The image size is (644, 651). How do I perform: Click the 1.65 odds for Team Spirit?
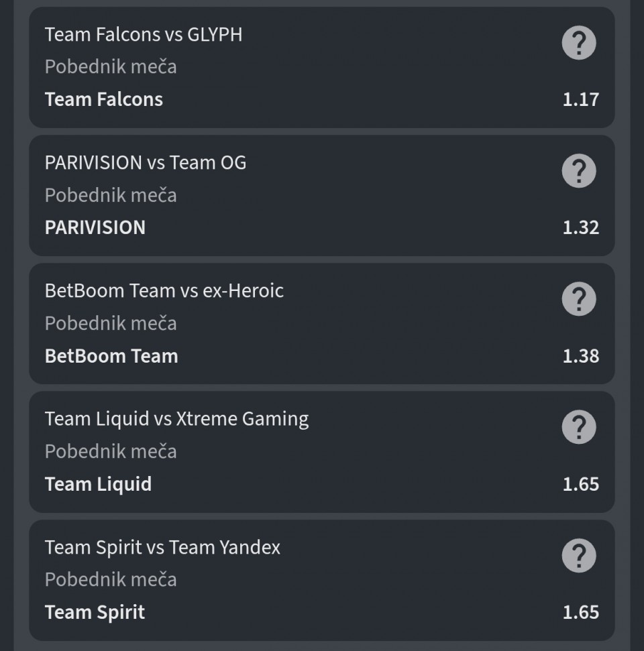580,612
